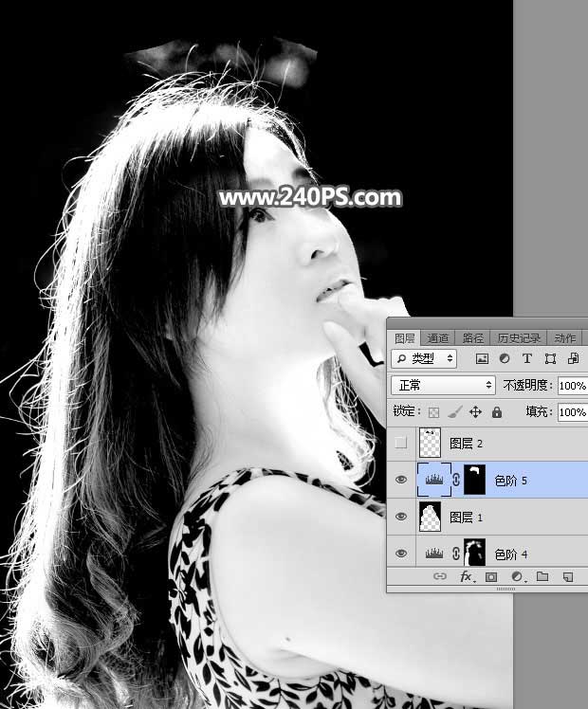The height and width of the screenshot is (709, 588).
Task: Click the 不透明度 opacity value field
Action: (572, 386)
